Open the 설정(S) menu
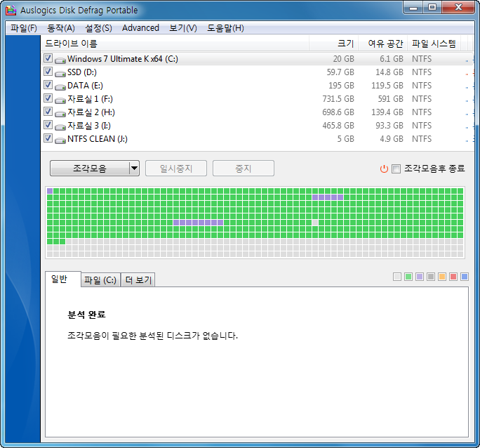Image resolution: width=480 pixels, height=448 pixels. (98, 28)
